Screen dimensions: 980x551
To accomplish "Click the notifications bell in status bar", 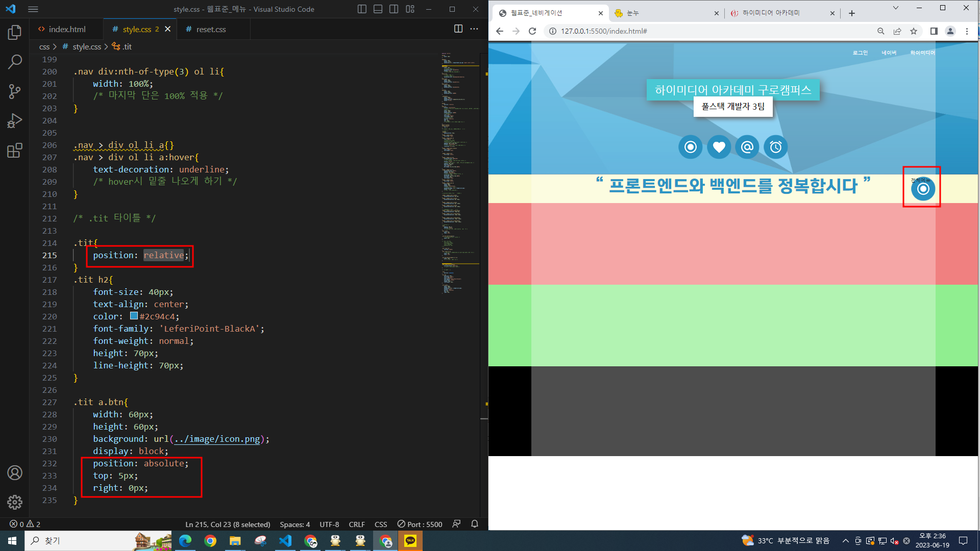I will pos(474,524).
